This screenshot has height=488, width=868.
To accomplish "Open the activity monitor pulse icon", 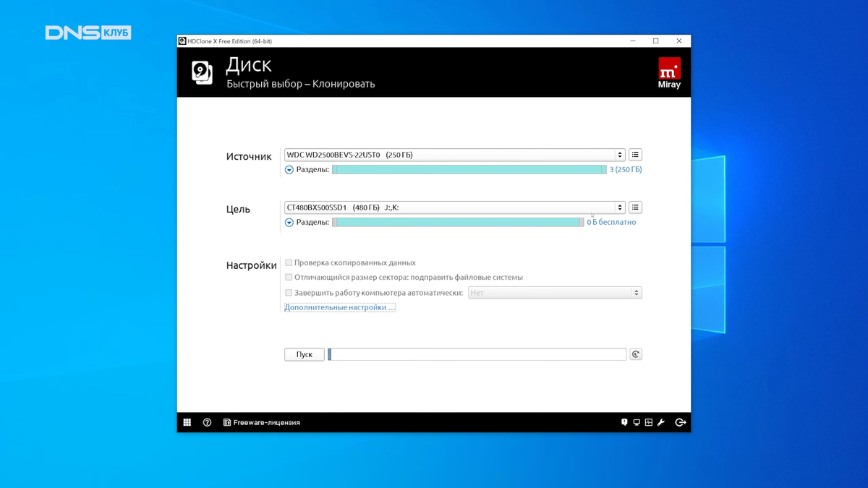I will [649, 422].
